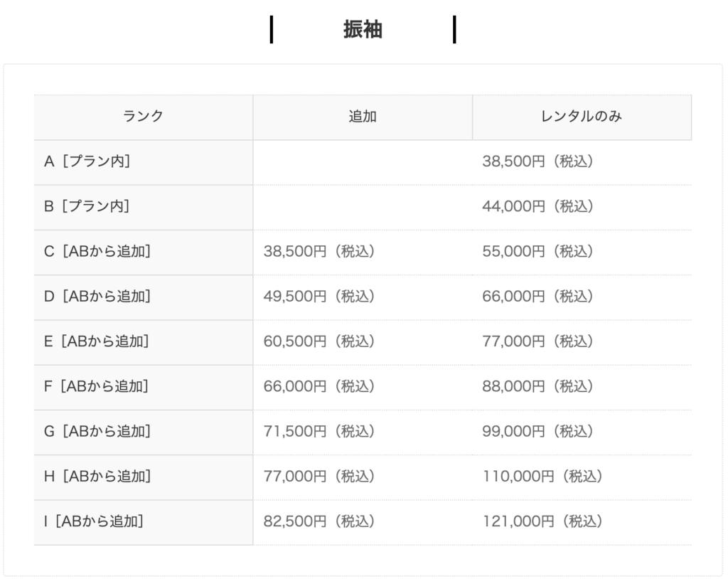Select rank A [プラン内] row label

pyautogui.click(x=87, y=161)
